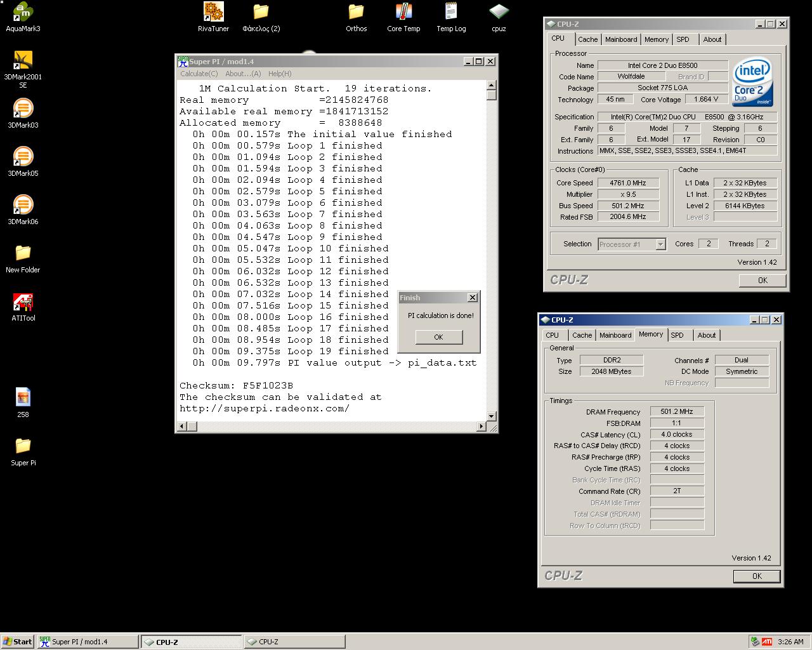Click OK in the lower CPU-Z Memory window
The width and height of the screenshot is (812, 650).
tap(757, 576)
